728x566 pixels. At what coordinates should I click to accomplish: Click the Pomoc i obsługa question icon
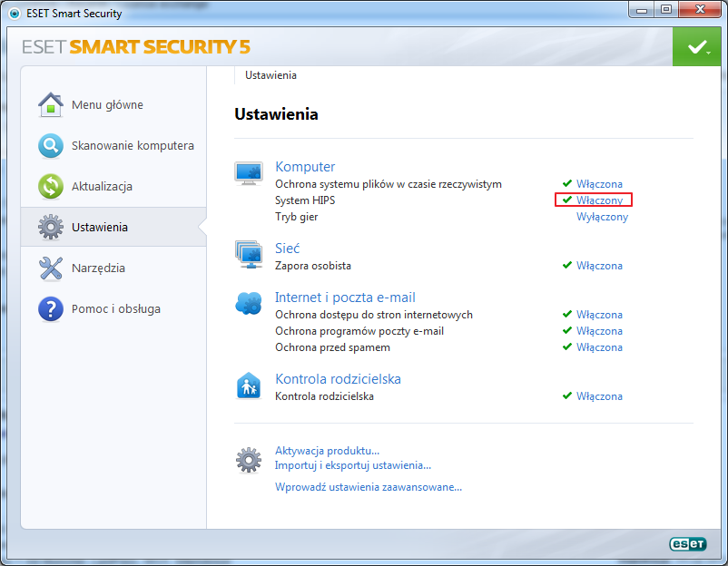click(x=51, y=309)
